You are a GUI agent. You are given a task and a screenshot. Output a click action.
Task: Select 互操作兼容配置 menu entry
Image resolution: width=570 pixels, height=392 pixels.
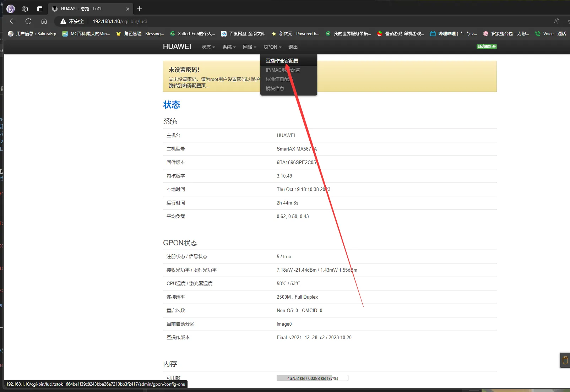click(x=282, y=61)
